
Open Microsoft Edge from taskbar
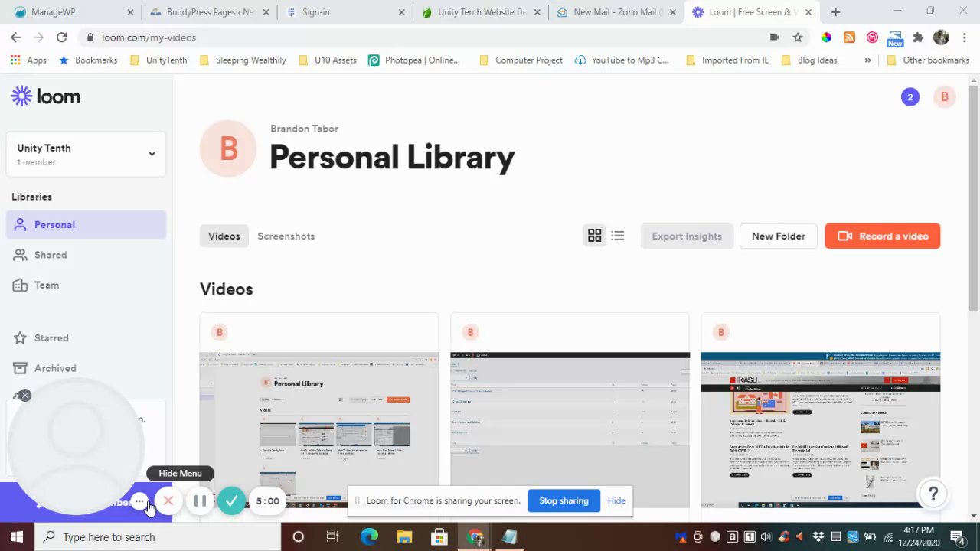[369, 537]
